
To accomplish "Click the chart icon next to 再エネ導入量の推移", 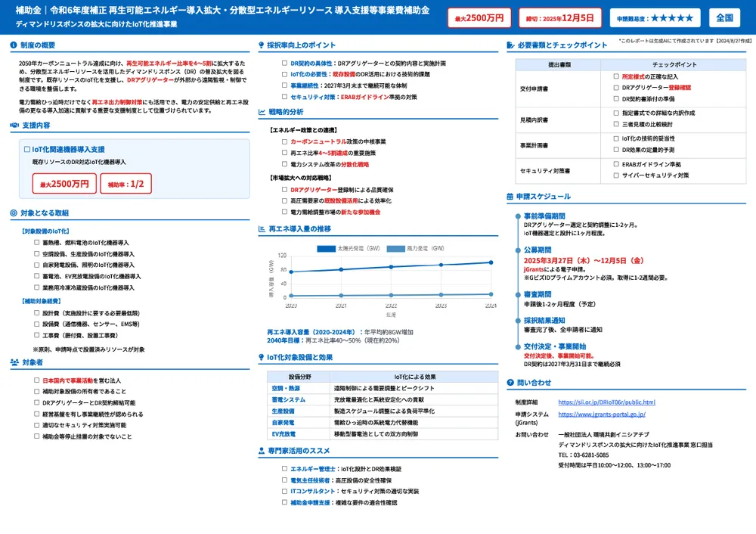I will point(262,228).
